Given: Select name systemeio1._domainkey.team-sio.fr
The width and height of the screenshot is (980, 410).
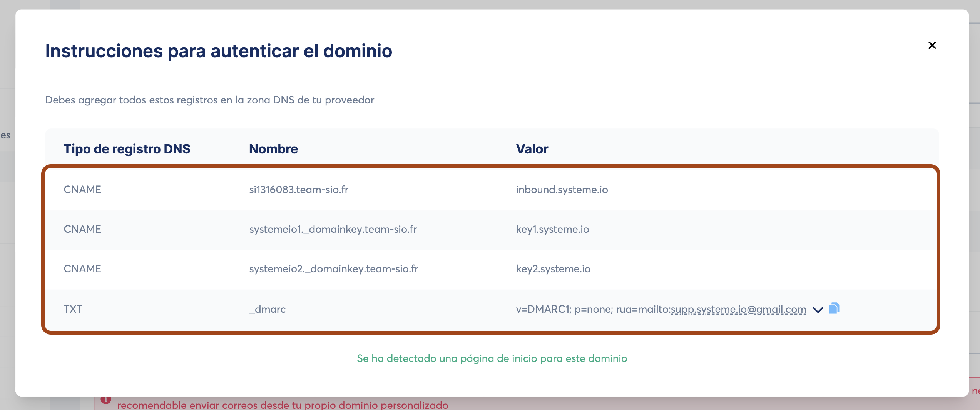Looking at the screenshot, I should coord(333,229).
